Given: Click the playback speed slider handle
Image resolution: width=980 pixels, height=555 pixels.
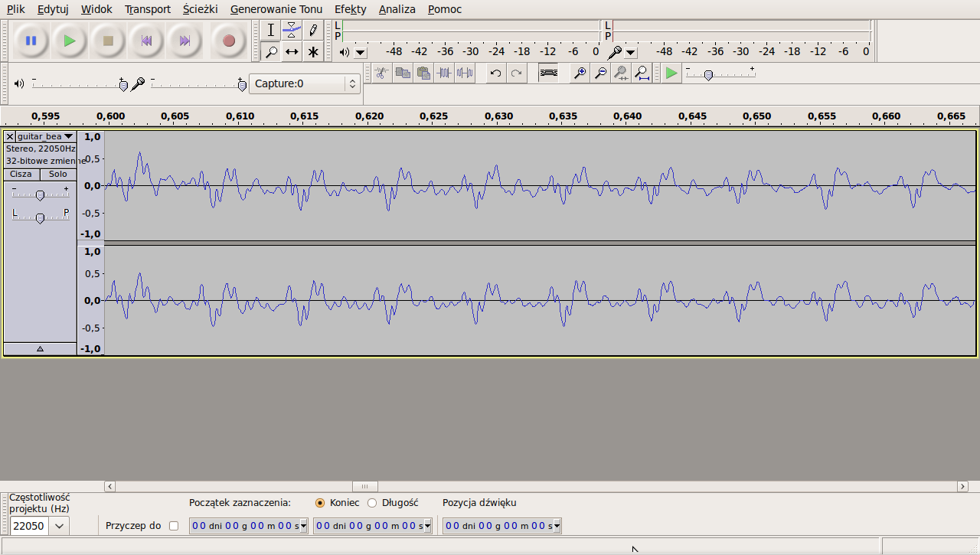Looking at the screenshot, I should [x=708, y=75].
